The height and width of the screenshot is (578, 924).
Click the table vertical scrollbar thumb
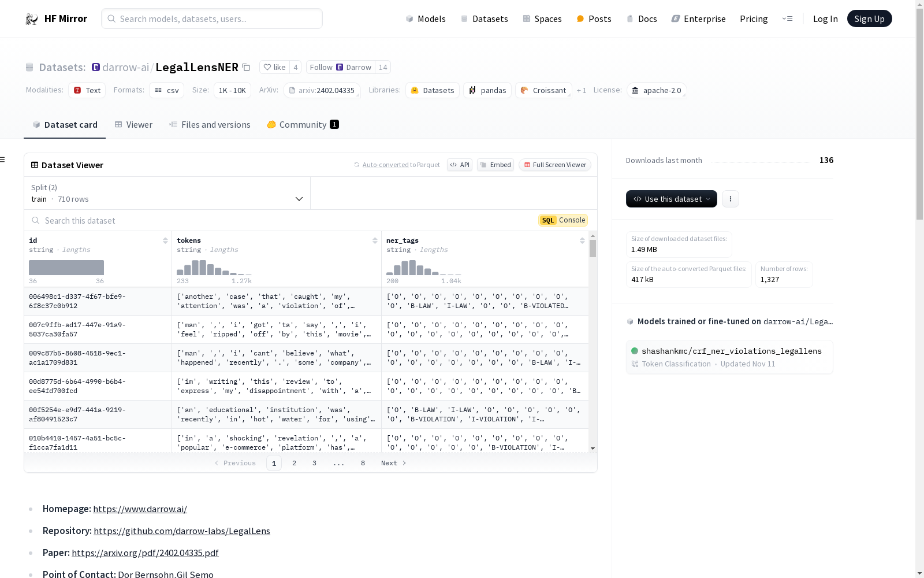click(593, 249)
